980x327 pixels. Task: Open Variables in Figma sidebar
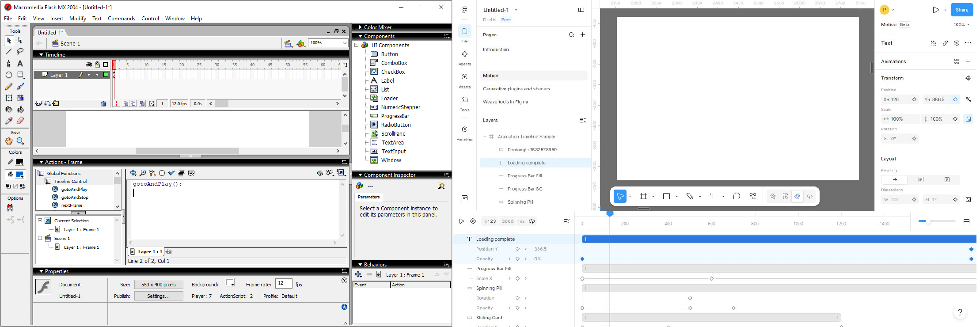(464, 133)
